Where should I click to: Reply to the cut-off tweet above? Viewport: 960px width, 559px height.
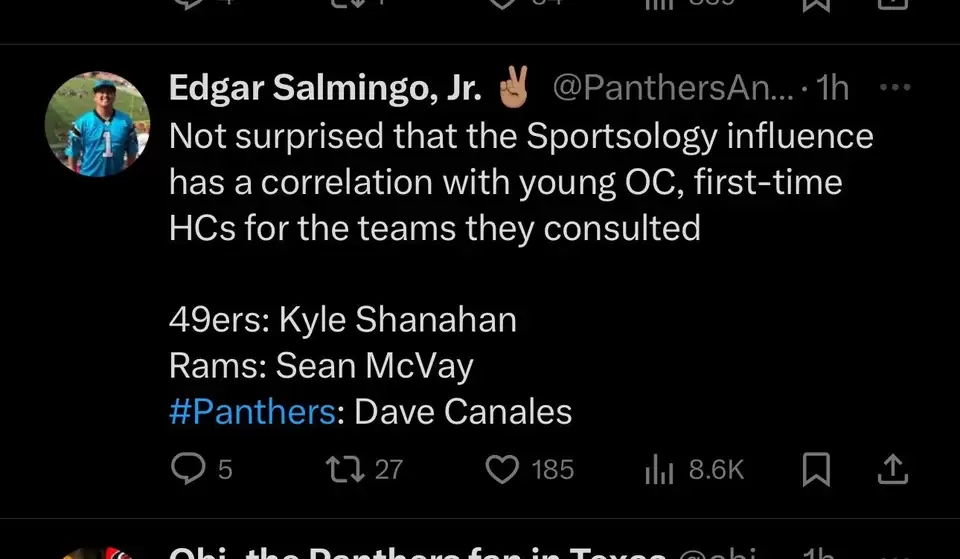[187, 4]
